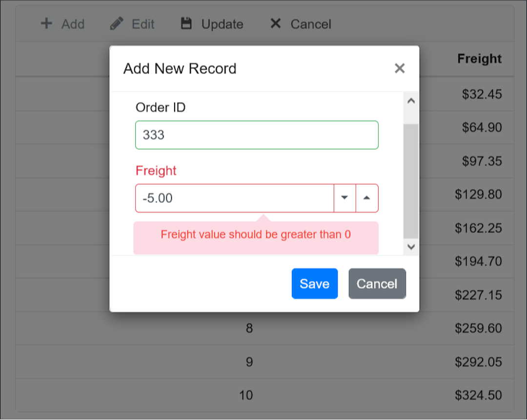Viewport: 527px width, 420px height.
Task: Click the close X icon of the dialog
Action: tap(400, 68)
